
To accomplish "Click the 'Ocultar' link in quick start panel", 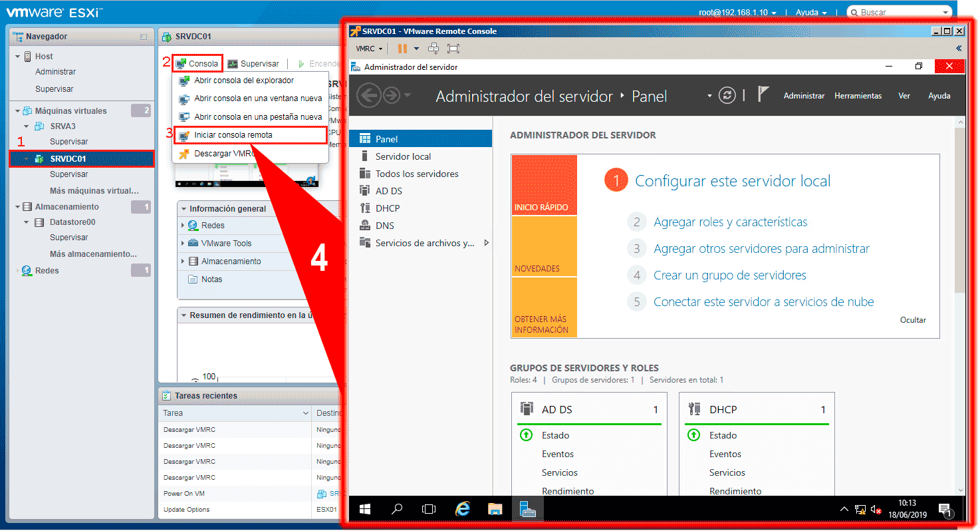I will pyautogui.click(x=912, y=319).
